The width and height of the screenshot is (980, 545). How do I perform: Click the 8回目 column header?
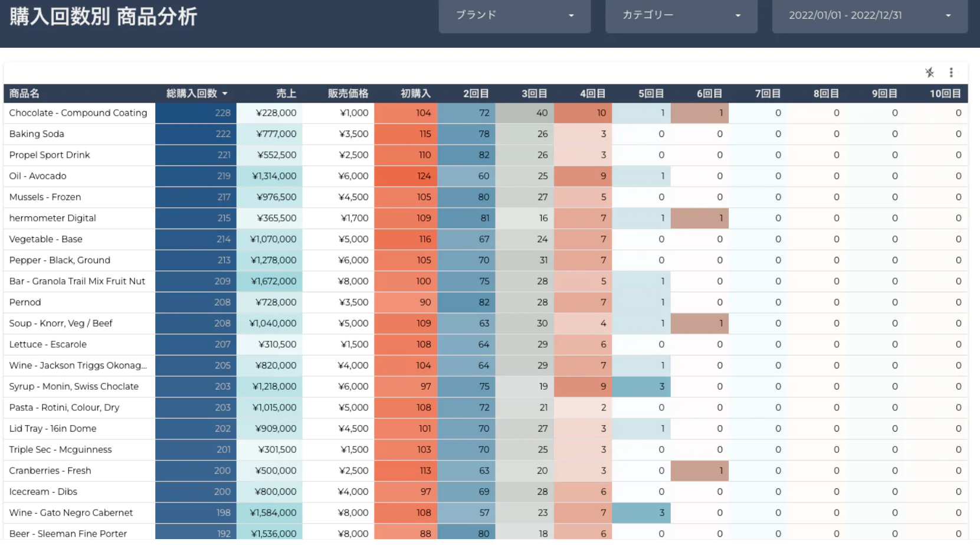tap(827, 94)
